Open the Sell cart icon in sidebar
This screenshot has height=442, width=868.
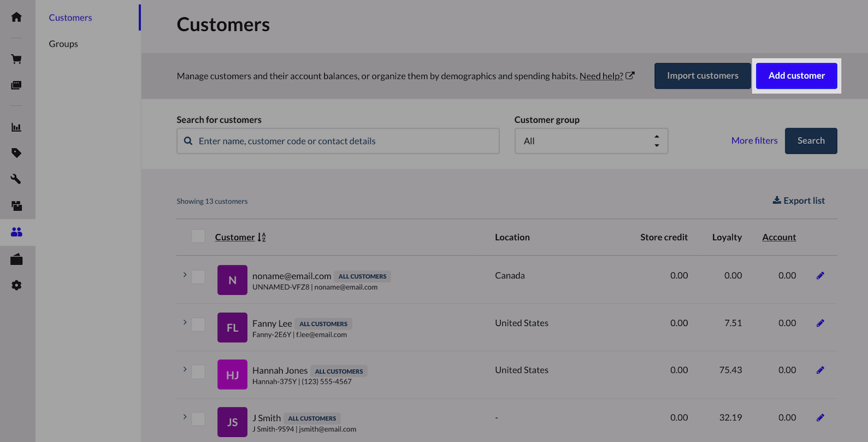point(17,60)
